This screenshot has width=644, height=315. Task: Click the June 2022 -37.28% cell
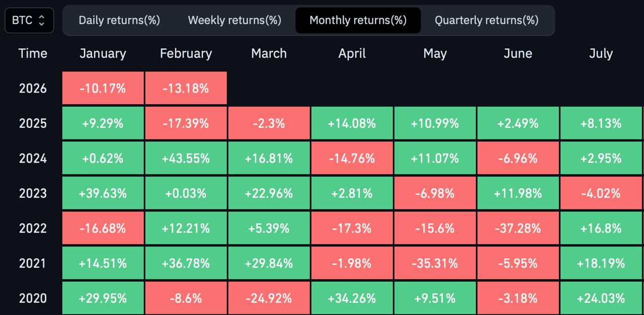(518, 228)
